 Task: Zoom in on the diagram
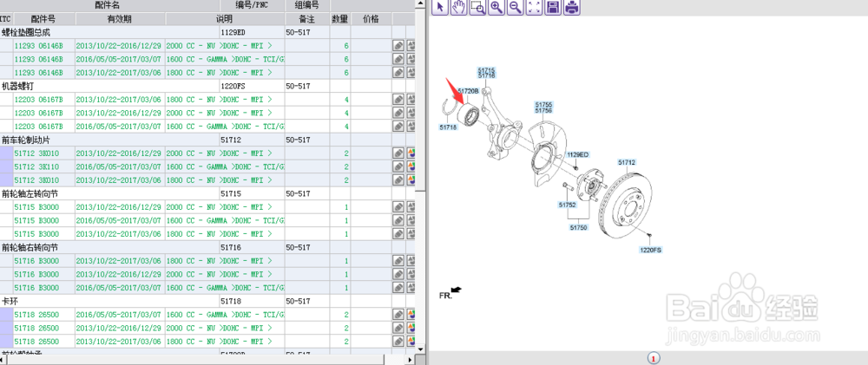coord(496,7)
